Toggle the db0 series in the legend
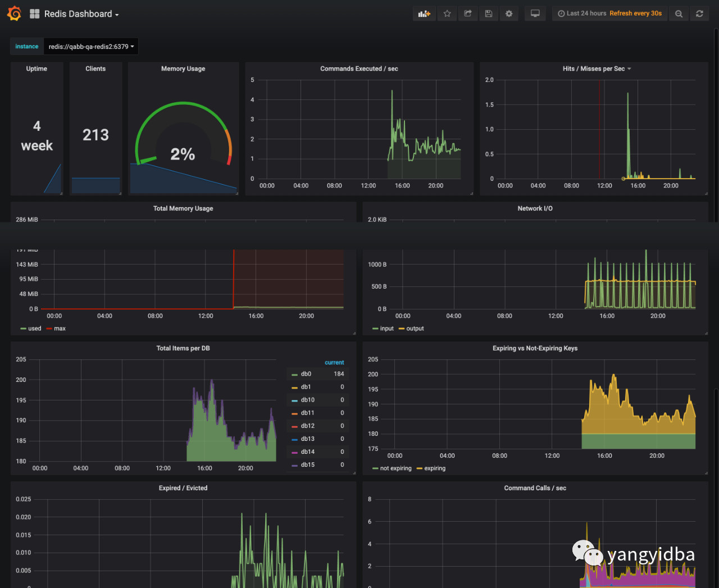 point(306,374)
